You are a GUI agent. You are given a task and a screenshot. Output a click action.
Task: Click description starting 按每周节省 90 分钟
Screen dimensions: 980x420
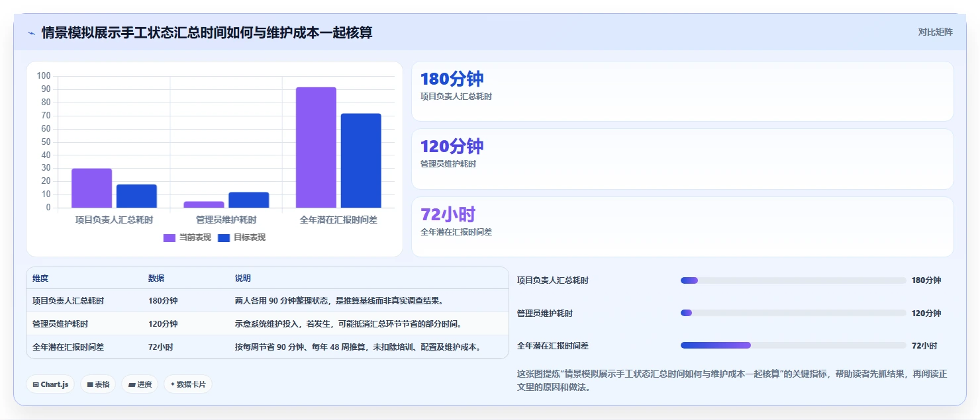coord(358,347)
